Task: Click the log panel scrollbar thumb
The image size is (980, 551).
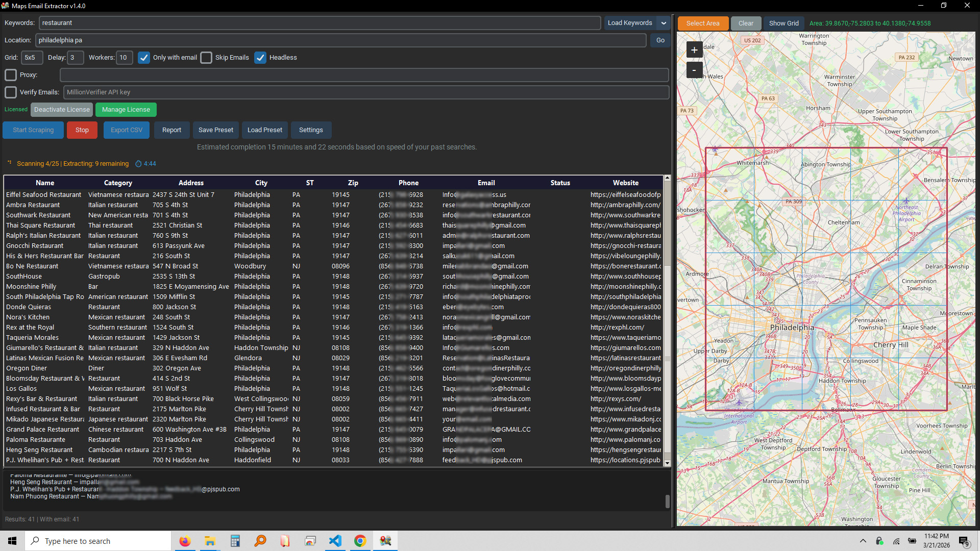Action: 667,502
